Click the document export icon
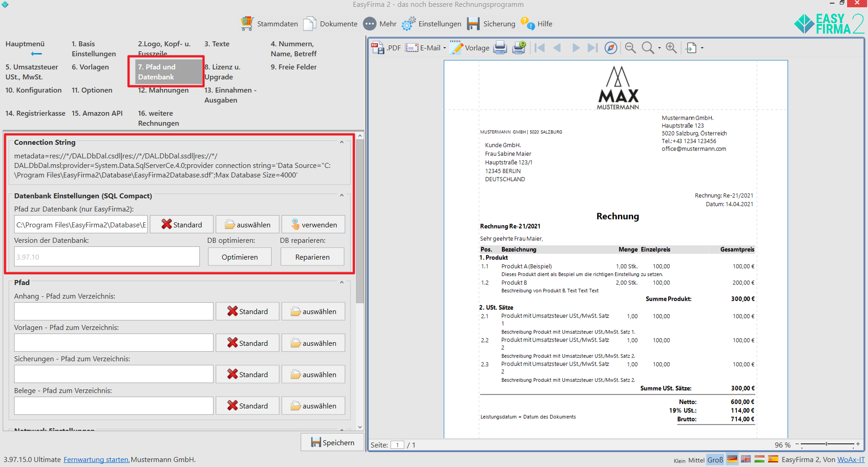Viewport: 868px width, 467px height. 691,48
